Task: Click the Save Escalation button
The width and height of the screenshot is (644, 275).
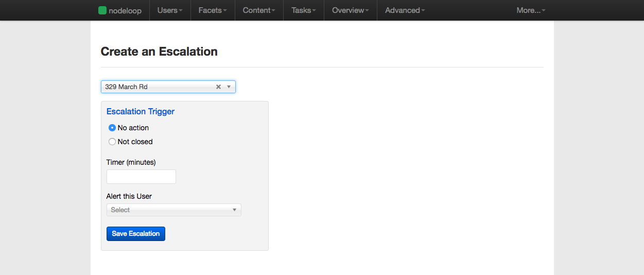Action: pos(136,234)
